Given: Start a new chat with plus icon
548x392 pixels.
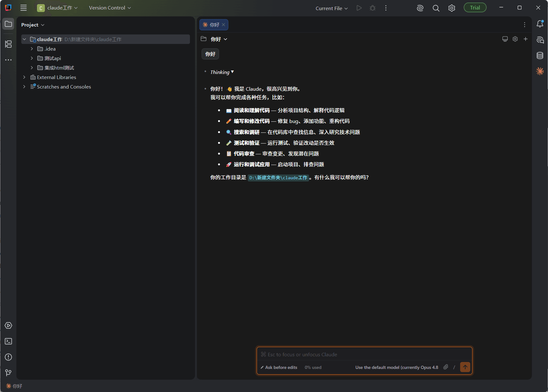Looking at the screenshot, I should [526, 39].
